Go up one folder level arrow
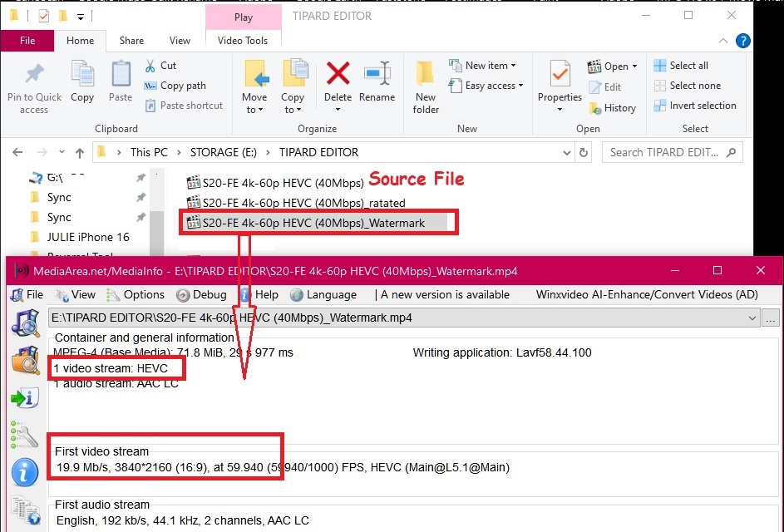Image resolution: width=784 pixels, height=532 pixels. [80, 152]
